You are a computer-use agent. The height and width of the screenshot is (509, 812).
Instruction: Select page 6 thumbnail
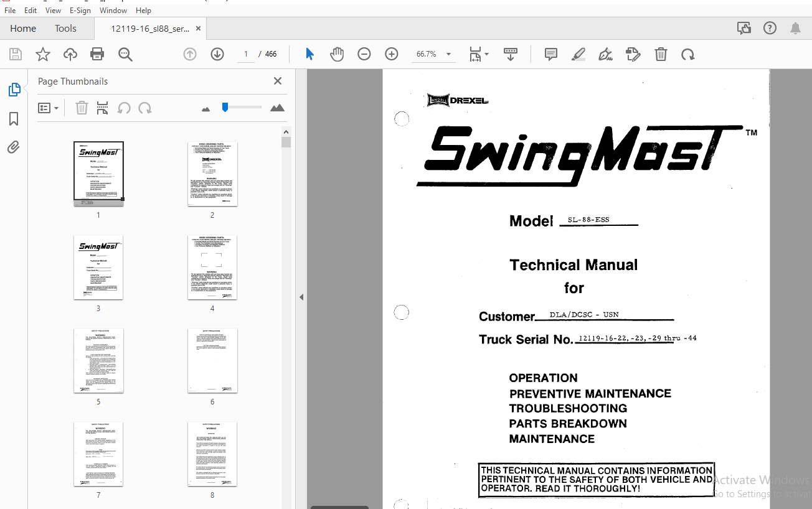[x=212, y=360]
